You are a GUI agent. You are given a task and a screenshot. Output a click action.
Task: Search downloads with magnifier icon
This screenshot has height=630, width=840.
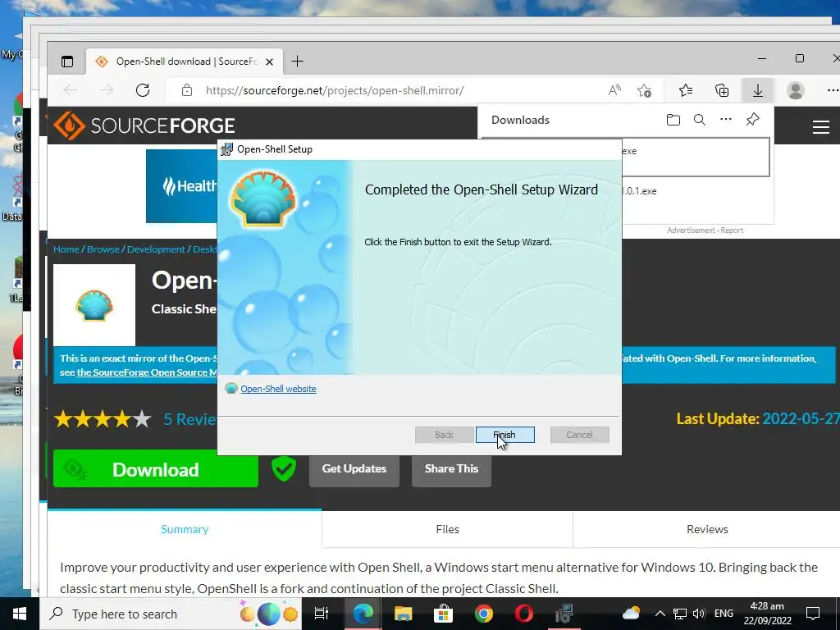pos(700,120)
